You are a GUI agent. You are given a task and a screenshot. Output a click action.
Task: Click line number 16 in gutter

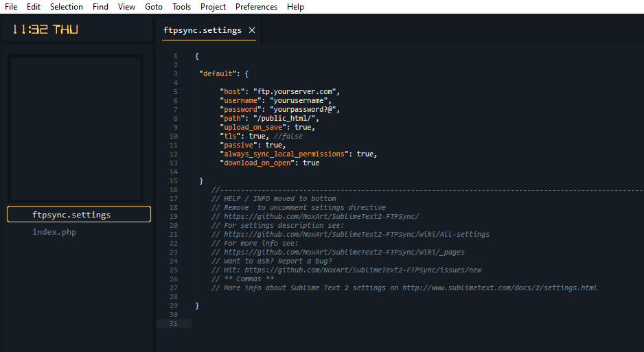coord(174,189)
